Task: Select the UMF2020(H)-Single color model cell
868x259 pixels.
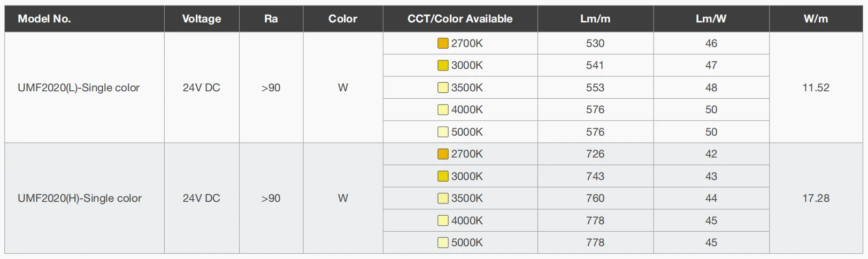Action: click(x=80, y=198)
